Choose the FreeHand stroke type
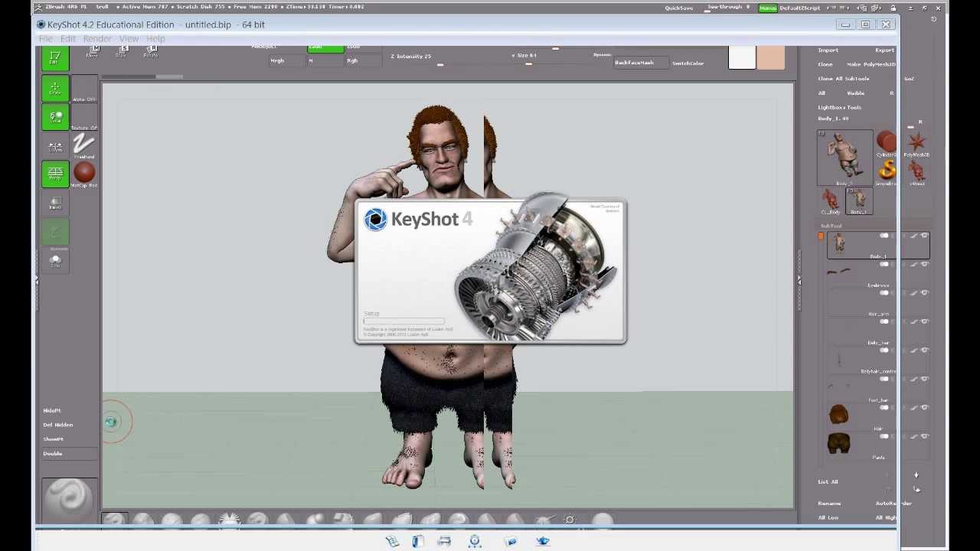 click(84, 145)
